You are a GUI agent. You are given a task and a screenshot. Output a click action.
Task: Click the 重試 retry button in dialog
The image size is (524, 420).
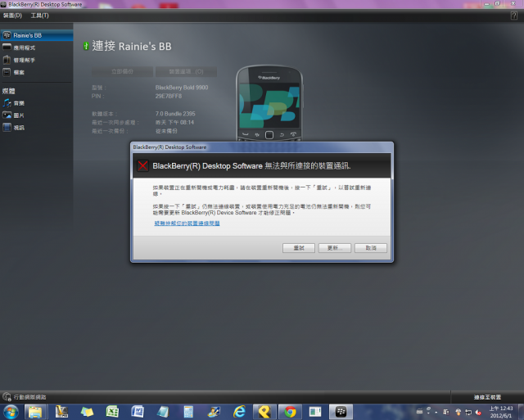(x=299, y=248)
